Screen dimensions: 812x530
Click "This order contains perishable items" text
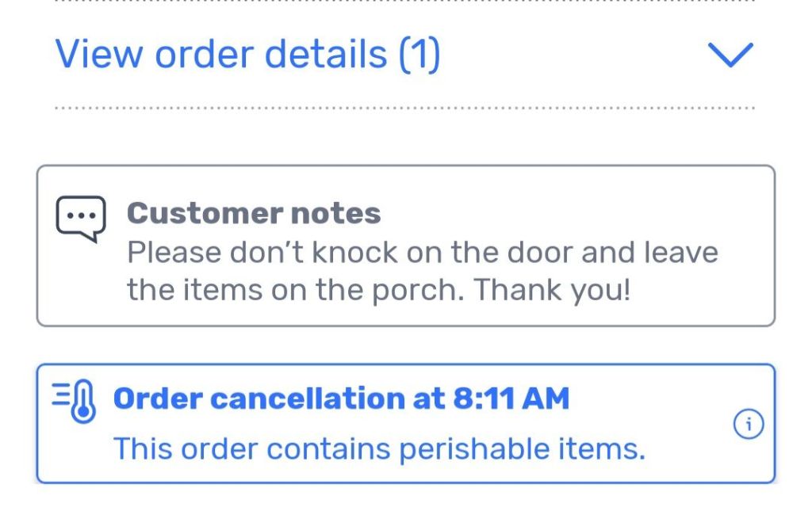379,449
